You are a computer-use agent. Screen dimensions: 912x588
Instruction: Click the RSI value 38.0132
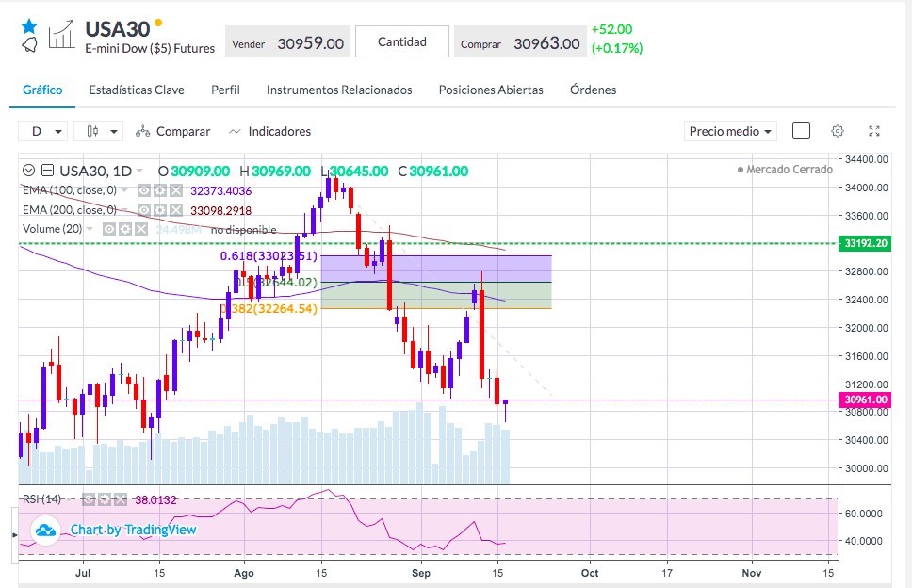click(155, 499)
